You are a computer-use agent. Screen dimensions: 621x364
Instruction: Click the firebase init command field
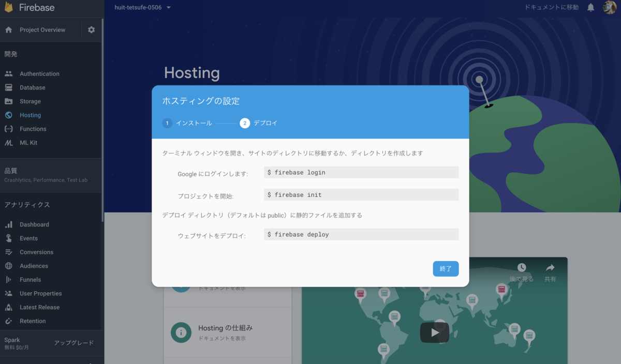pos(361,195)
